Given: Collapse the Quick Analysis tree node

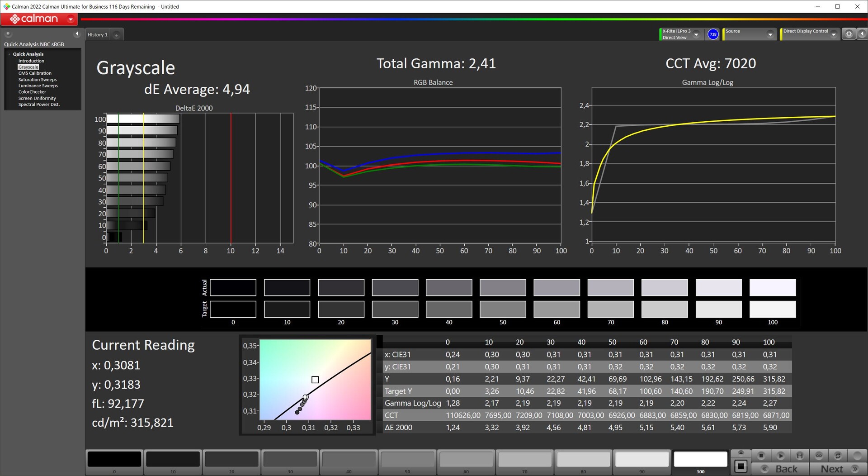Looking at the screenshot, I should coord(9,54).
